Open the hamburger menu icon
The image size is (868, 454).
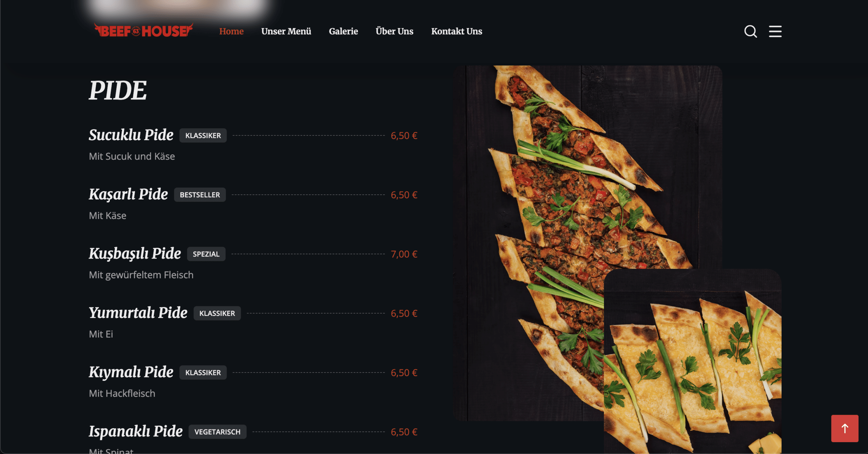[775, 31]
